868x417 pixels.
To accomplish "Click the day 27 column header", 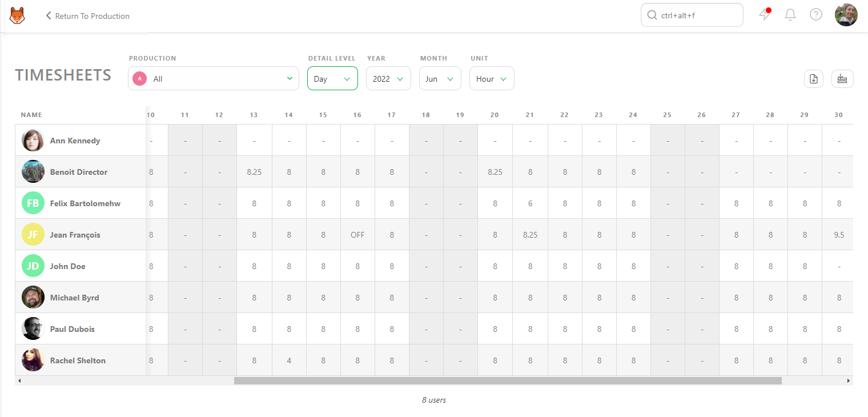I will pyautogui.click(x=736, y=115).
